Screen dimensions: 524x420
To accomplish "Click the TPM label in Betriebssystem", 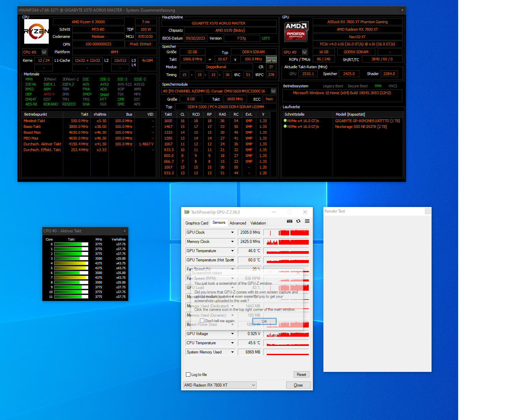I will pyautogui.click(x=378, y=86).
